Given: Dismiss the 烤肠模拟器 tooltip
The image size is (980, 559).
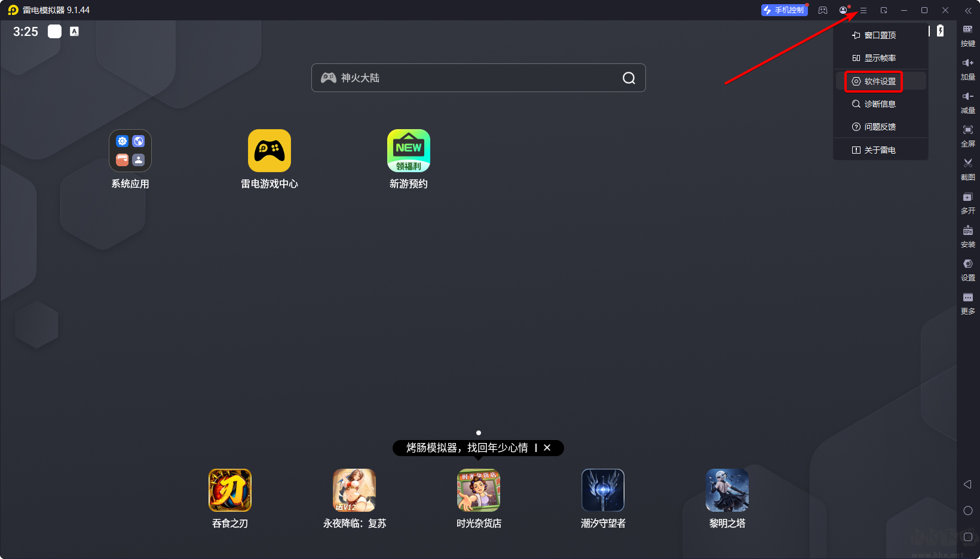Looking at the screenshot, I should tap(547, 448).
